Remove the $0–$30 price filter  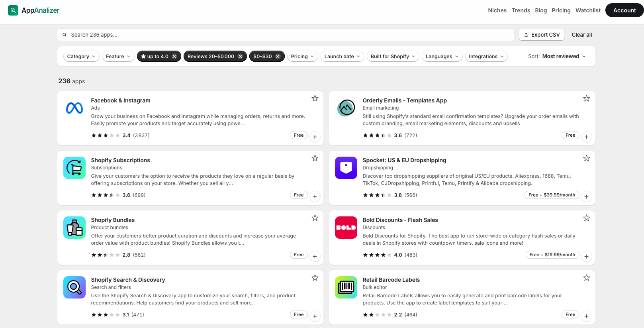[278, 57]
